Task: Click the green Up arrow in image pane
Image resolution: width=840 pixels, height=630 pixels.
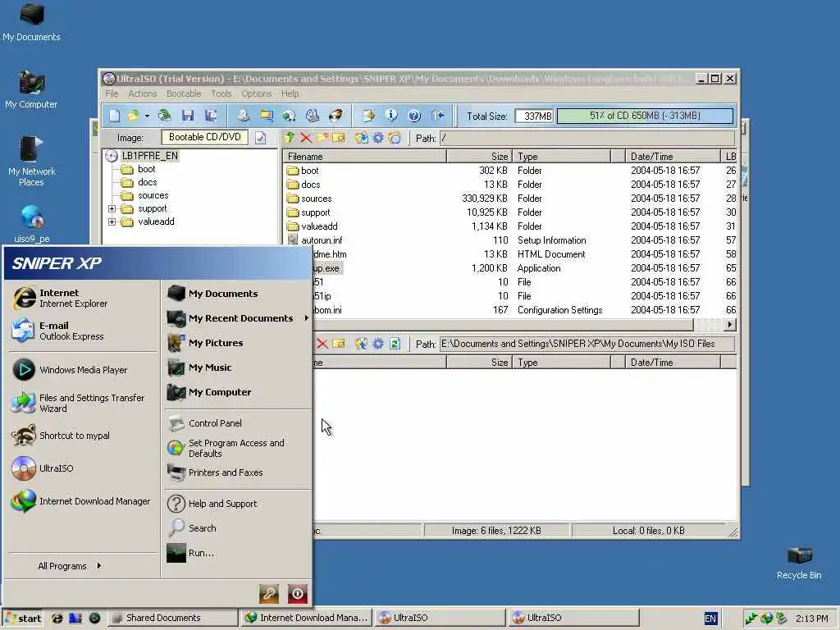Action: 290,138
